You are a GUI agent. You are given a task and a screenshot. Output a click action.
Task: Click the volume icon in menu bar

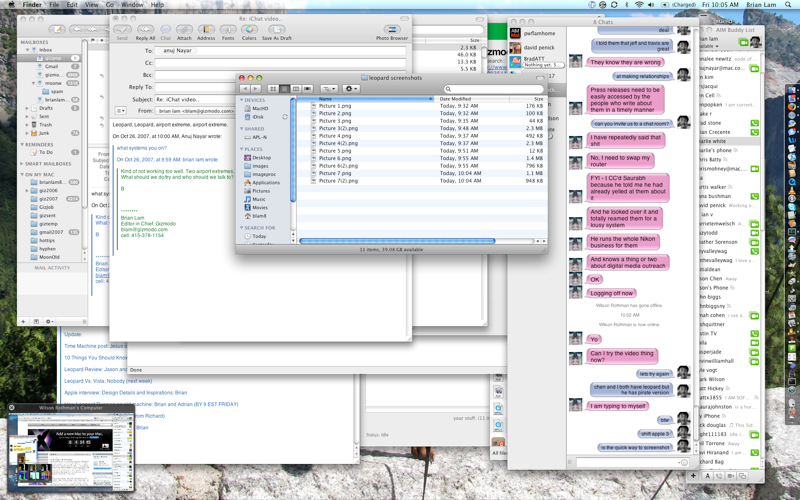[x=651, y=5]
